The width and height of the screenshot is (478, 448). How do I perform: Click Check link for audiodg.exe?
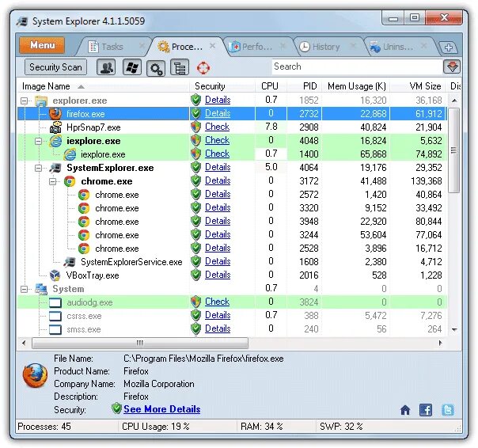click(x=217, y=302)
